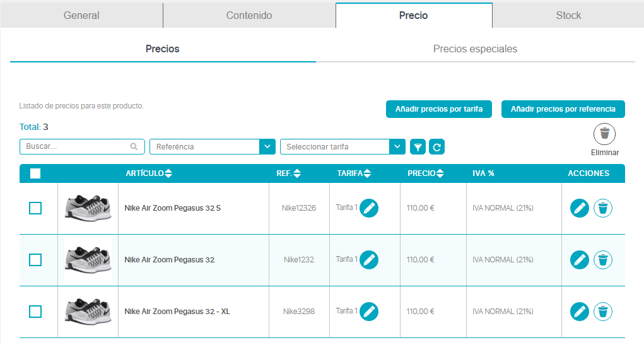The height and width of the screenshot is (345, 644).
Task: Click the ACCIONES column header
Action: [588, 173]
